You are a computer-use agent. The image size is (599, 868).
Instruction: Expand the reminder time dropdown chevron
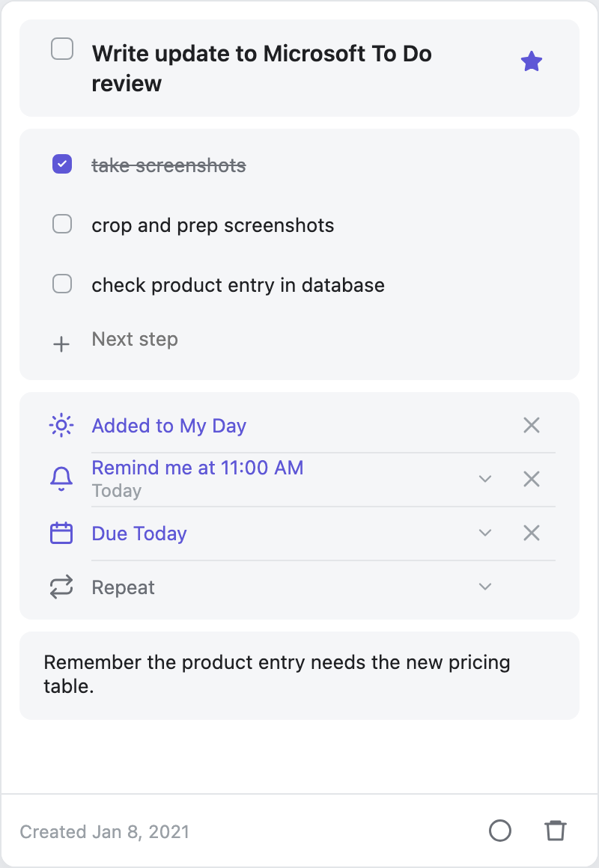click(485, 479)
